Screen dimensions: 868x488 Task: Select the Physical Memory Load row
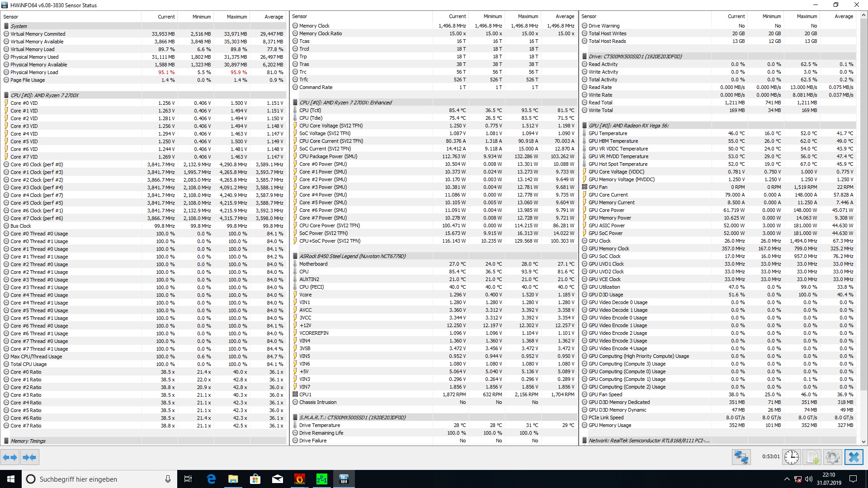pos(34,72)
